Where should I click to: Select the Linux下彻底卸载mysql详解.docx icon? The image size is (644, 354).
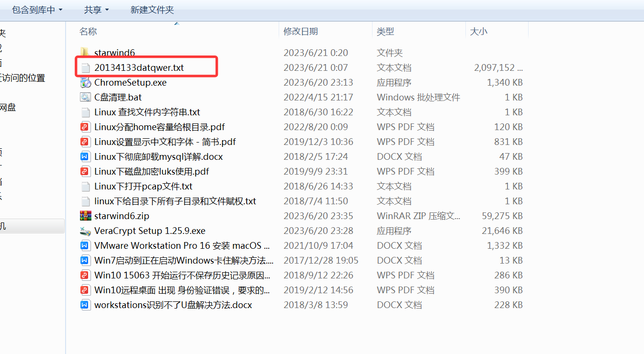click(x=85, y=156)
